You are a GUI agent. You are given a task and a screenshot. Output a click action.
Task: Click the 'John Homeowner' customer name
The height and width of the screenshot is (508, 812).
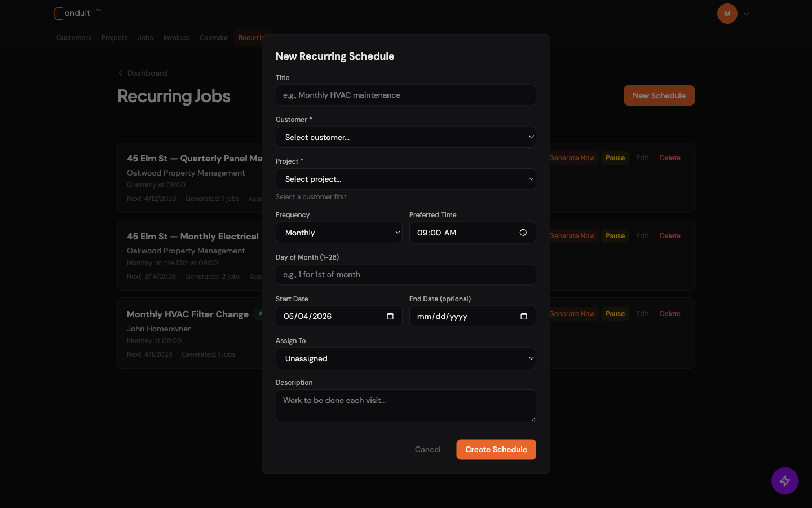(x=158, y=329)
